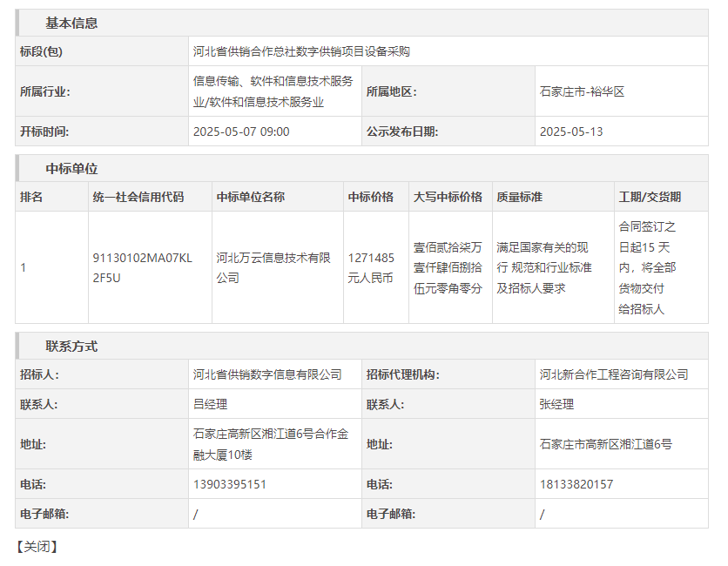Select tenderer 河北省供销数字信息有限公司

(x=267, y=374)
